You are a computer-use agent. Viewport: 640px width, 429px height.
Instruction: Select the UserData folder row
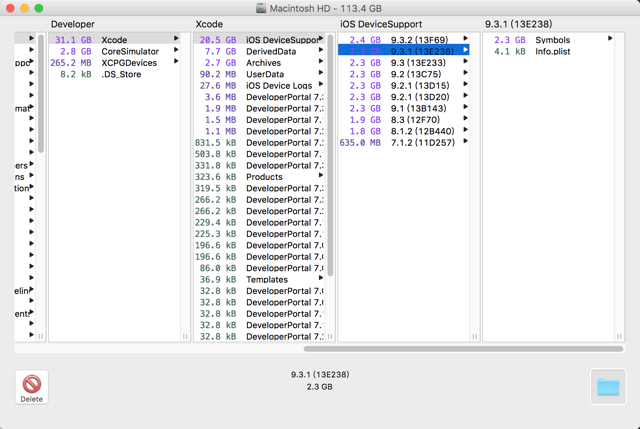click(x=259, y=74)
